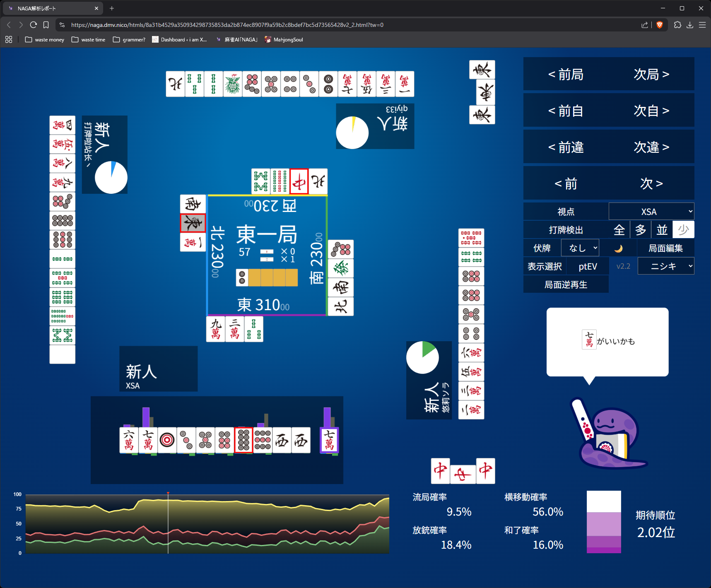Go to next round with 次局 >
The image size is (711, 588).
651,74
